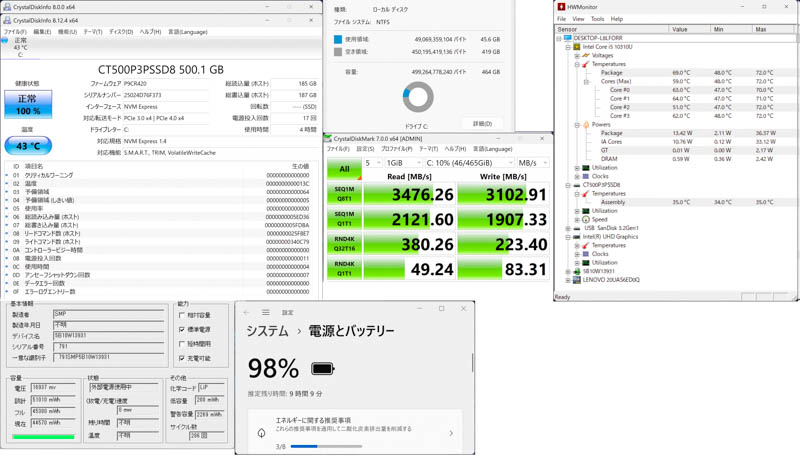Click the Settings window vertical scrollbar
This screenshot has height=459, width=800.
[473, 363]
